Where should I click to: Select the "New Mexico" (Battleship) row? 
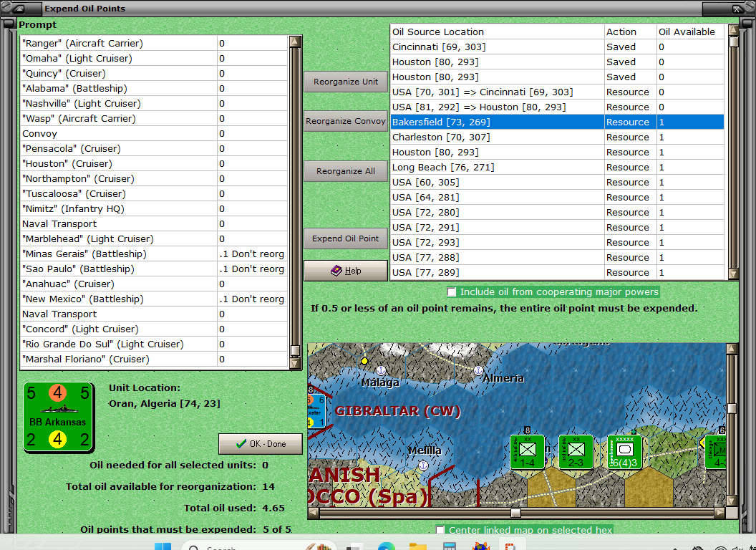pyautogui.click(x=155, y=299)
